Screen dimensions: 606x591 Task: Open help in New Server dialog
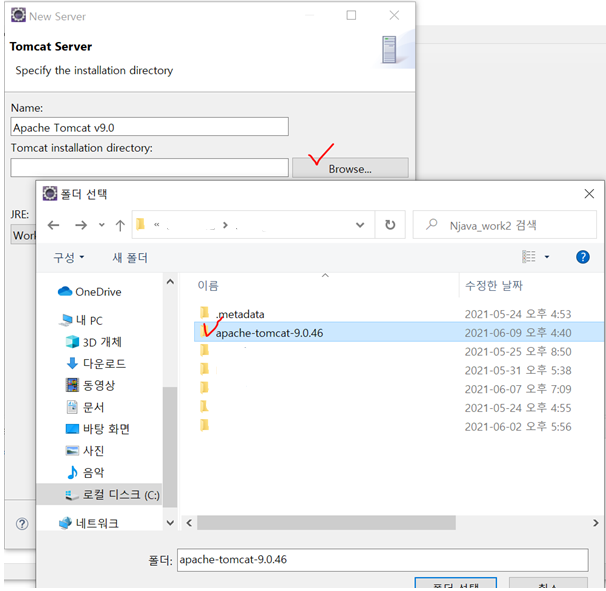pyautogui.click(x=22, y=524)
